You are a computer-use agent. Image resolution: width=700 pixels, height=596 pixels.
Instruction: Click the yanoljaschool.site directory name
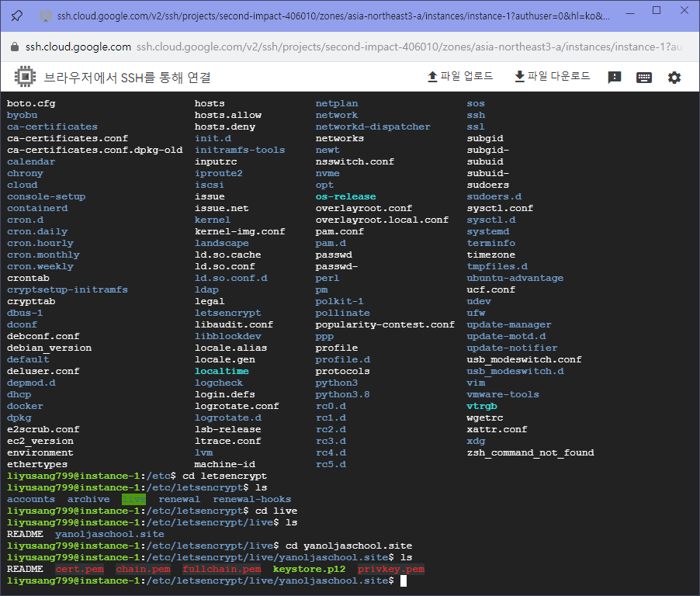point(109,534)
